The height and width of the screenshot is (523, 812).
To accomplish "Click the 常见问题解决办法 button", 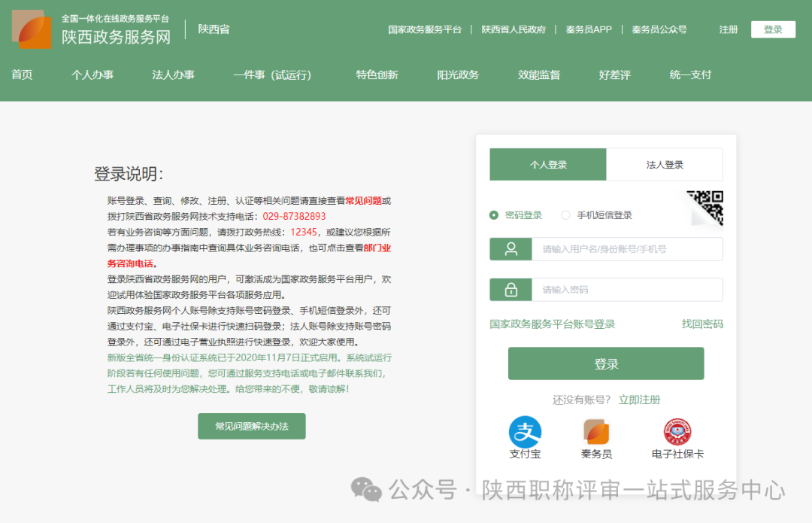I will point(252,426).
